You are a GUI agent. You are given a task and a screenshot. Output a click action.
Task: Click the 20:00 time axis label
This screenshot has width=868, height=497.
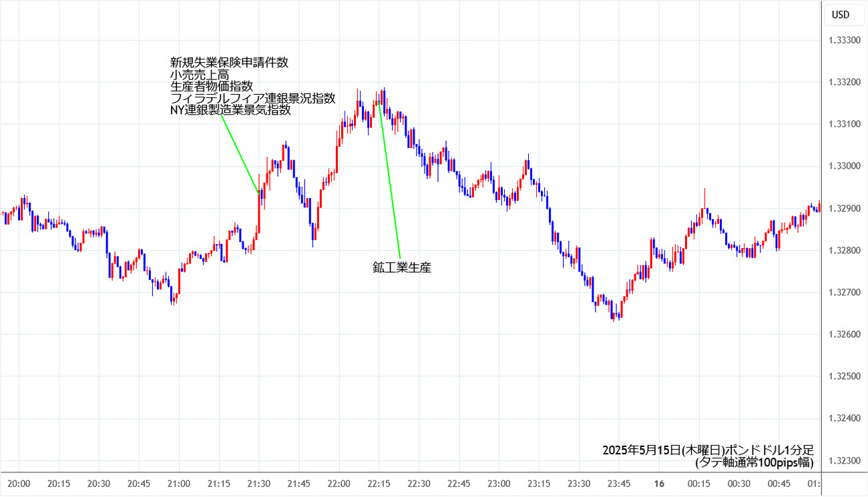click(19, 484)
